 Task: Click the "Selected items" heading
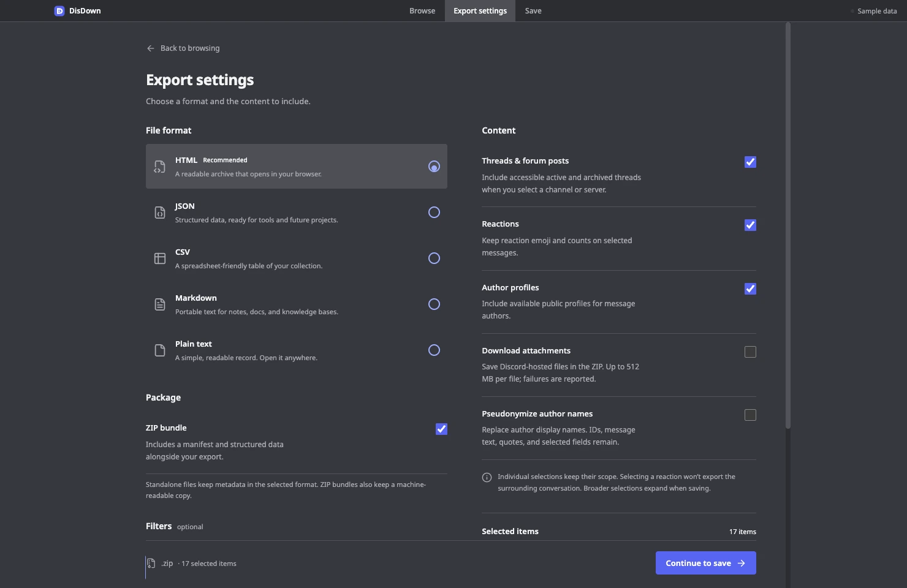coord(510,532)
